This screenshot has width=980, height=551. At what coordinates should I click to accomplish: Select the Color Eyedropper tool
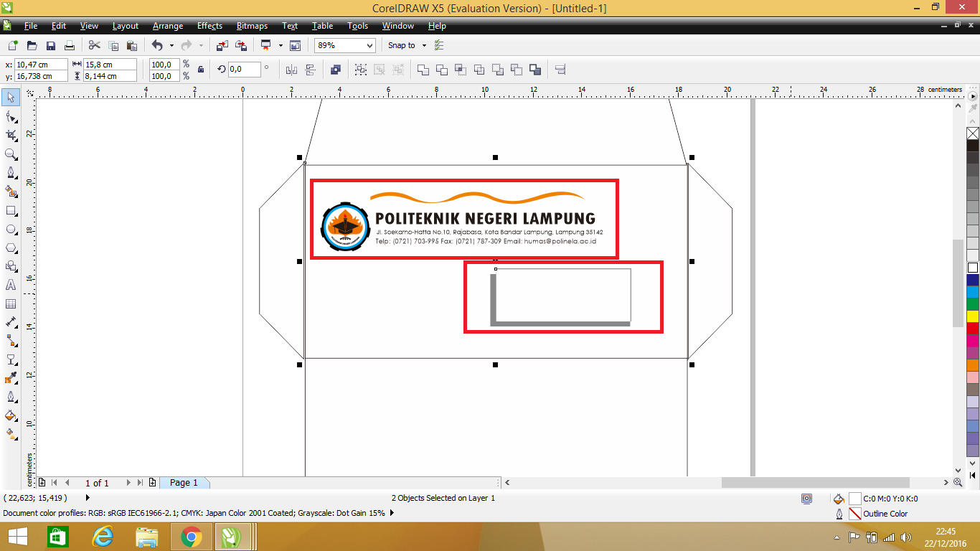[11, 378]
